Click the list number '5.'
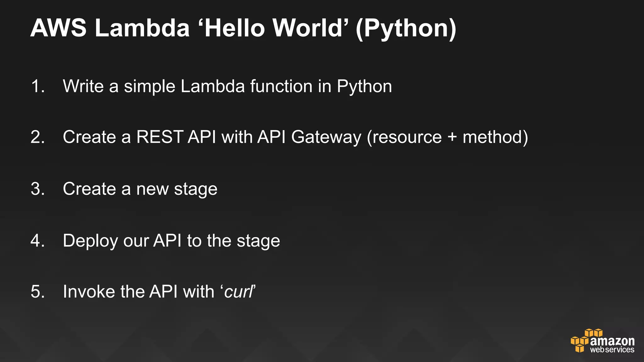Image resolution: width=644 pixels, height=362 pixels. (38, 291)
